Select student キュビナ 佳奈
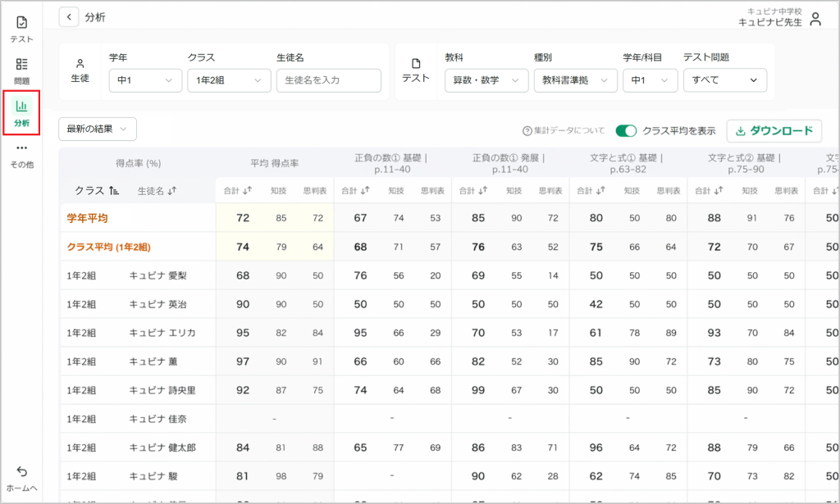Image resolution: width=840 pixels, height=504 pixels. pyautogui.click(x=158, y=419)
